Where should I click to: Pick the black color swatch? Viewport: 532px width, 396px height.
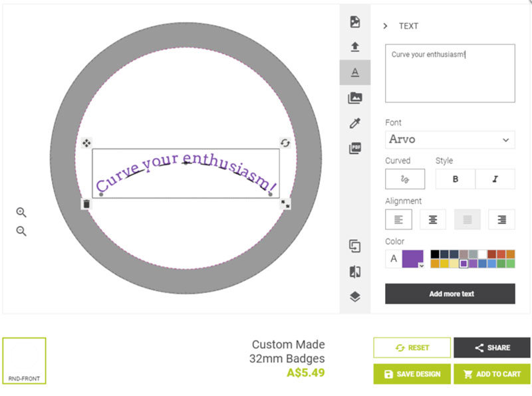435,254
